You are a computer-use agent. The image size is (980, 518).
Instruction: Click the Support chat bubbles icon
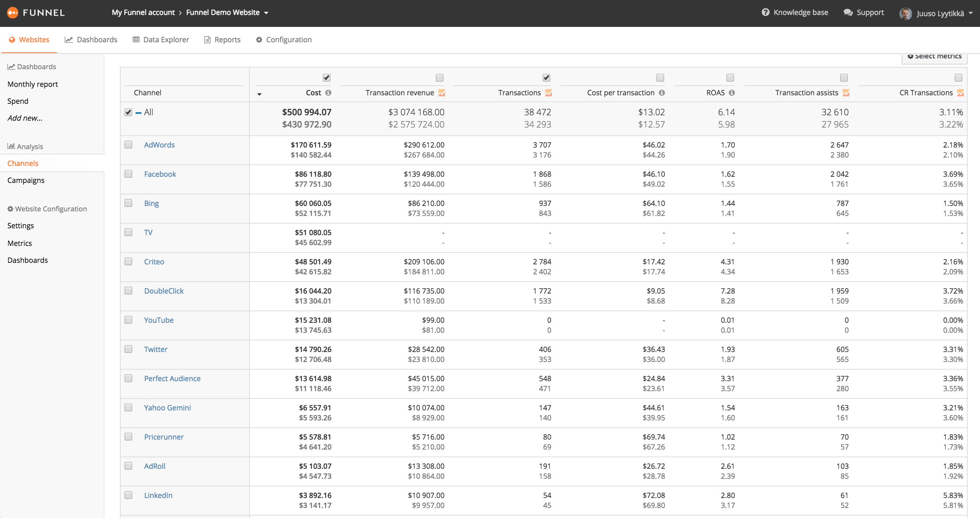[848, 12]
